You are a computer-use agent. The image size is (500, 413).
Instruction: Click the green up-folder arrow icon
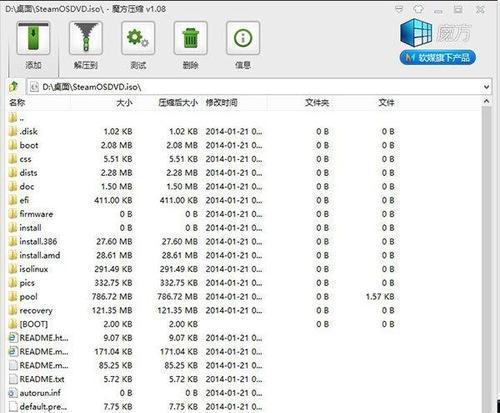tap(13, 87)
